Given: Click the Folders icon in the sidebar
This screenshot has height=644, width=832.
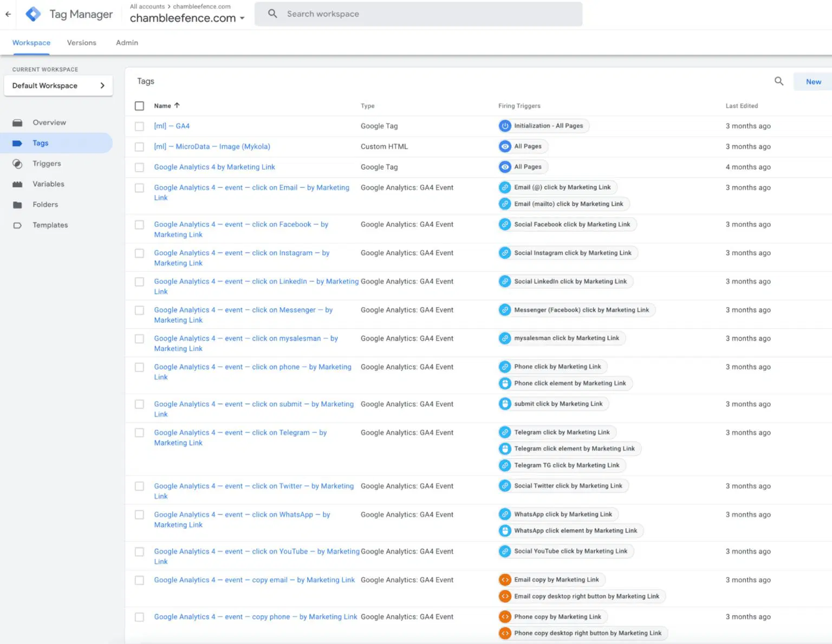Looking at the screenshot, I should (17, 205).
